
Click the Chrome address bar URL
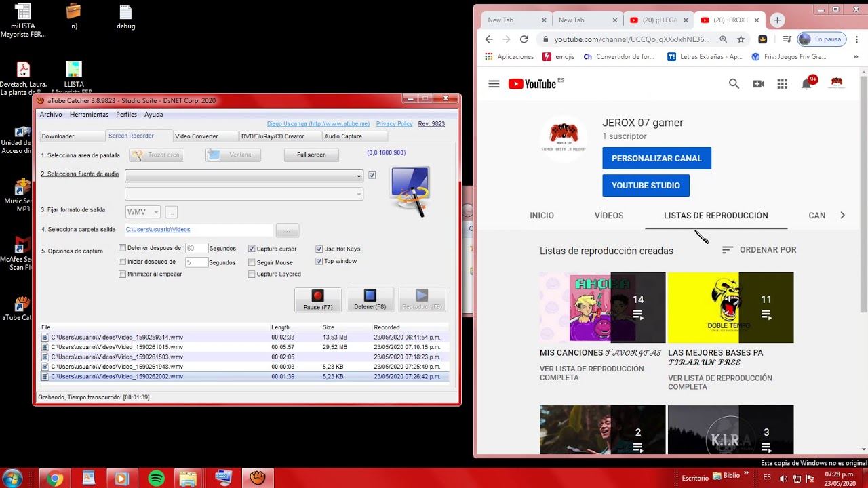pyautogui.click(x=631, y=39)
